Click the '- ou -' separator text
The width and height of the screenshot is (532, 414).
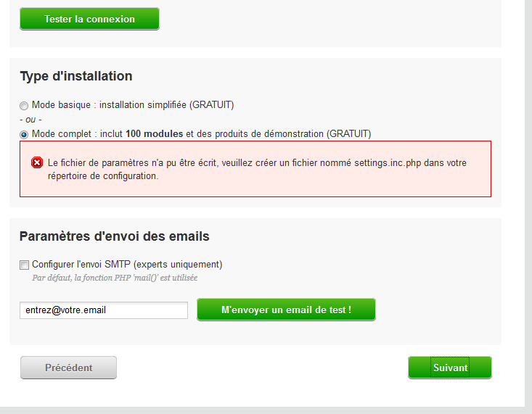point(30,120)
